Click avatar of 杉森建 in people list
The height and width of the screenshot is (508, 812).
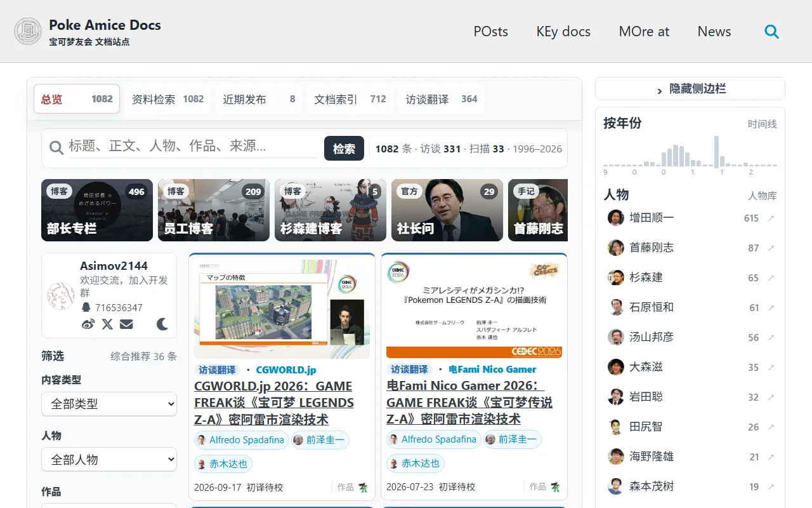point(616,277)
